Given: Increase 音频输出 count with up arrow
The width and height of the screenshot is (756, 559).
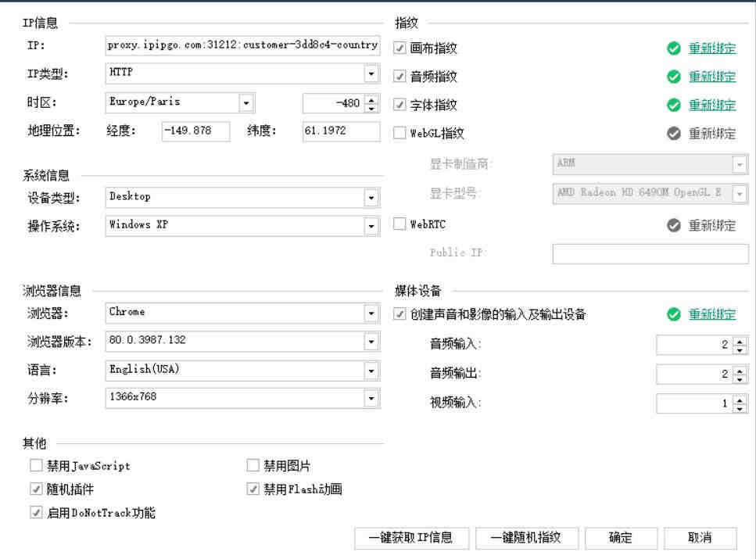Looking at the screenshot, I should tap(740, 371).
